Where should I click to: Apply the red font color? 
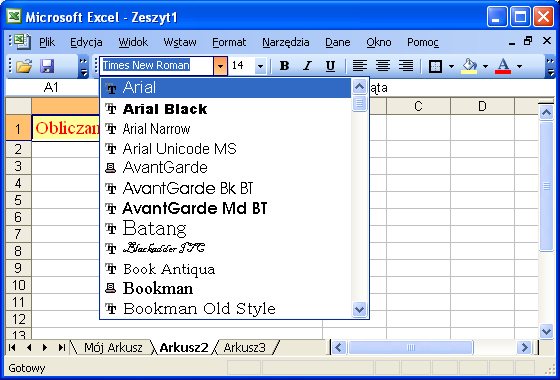pos(503,66)
